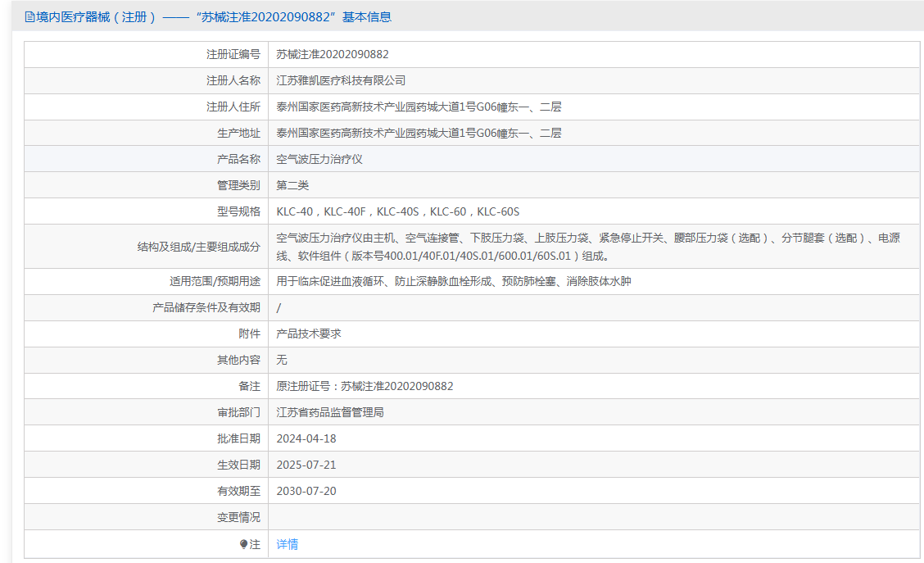Image resolution: width=924 pixels, height=563 pixels.
Task: Select registration number value 苏械注准20202090882
Action: [x=333, y=54]
